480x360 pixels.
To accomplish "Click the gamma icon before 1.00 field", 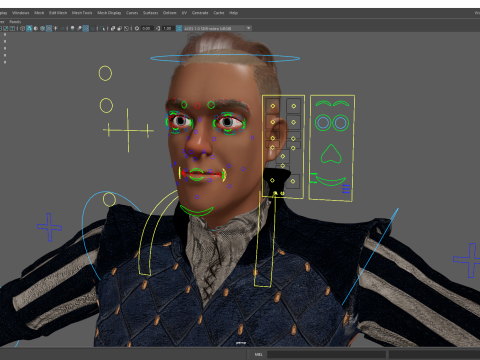I will 158,29.
